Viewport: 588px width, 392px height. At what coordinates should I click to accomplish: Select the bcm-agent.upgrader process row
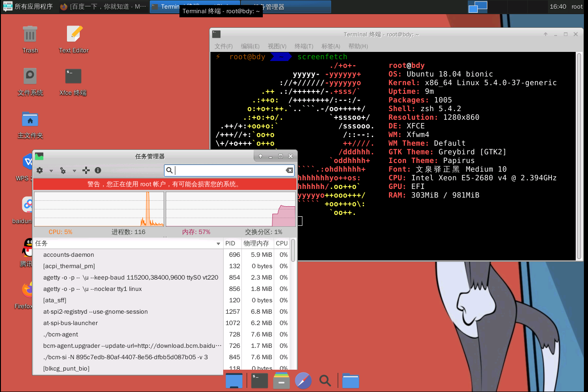(161, 346)
